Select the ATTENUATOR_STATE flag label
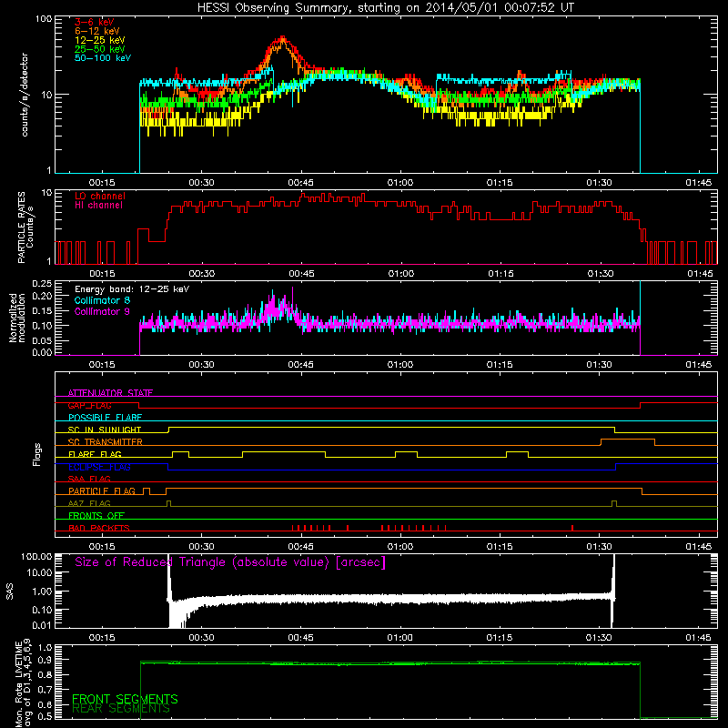The height and width of the screenshot is (728, 728). pyautogui.click(x=110, y=393)
